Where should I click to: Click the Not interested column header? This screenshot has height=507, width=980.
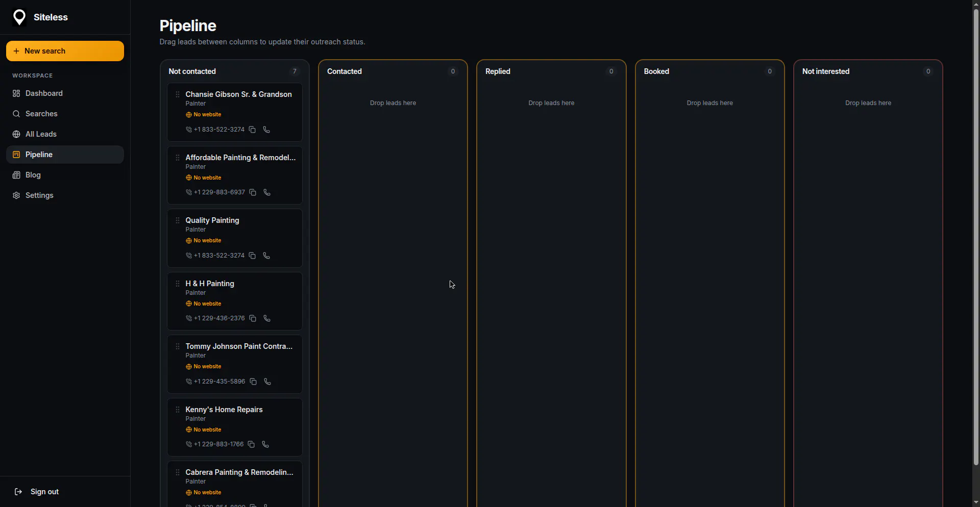point(826,71)
